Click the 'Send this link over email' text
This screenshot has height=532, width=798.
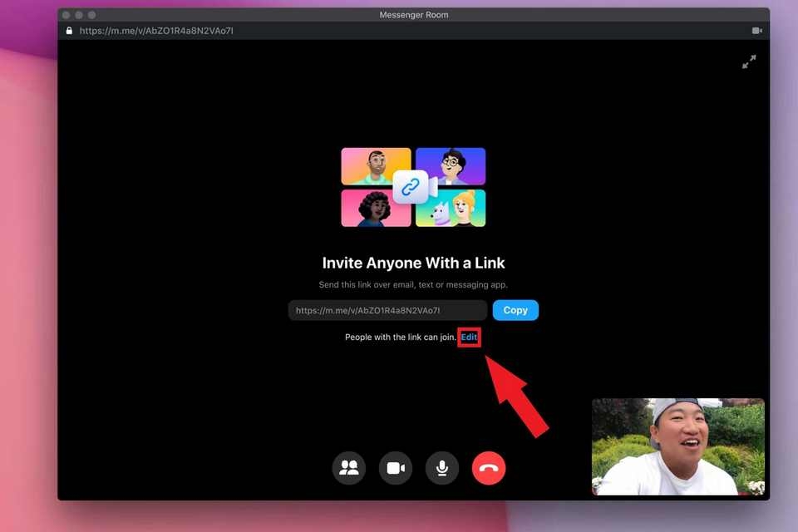413,284
